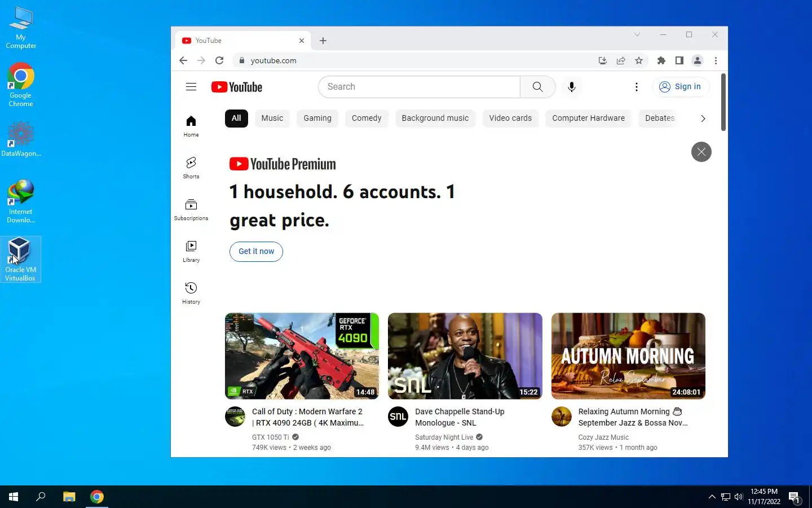Open File Explorer from taskbar

point(69,497)
